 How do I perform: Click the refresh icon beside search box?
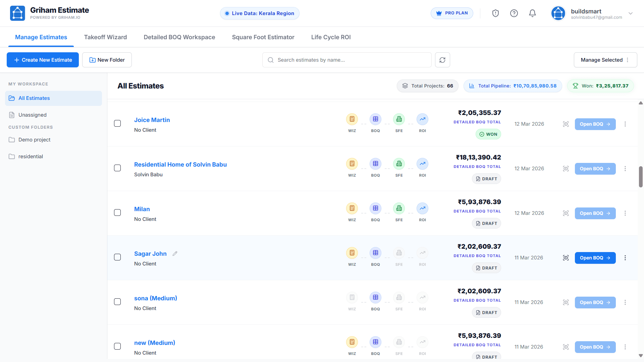(442, 60)
